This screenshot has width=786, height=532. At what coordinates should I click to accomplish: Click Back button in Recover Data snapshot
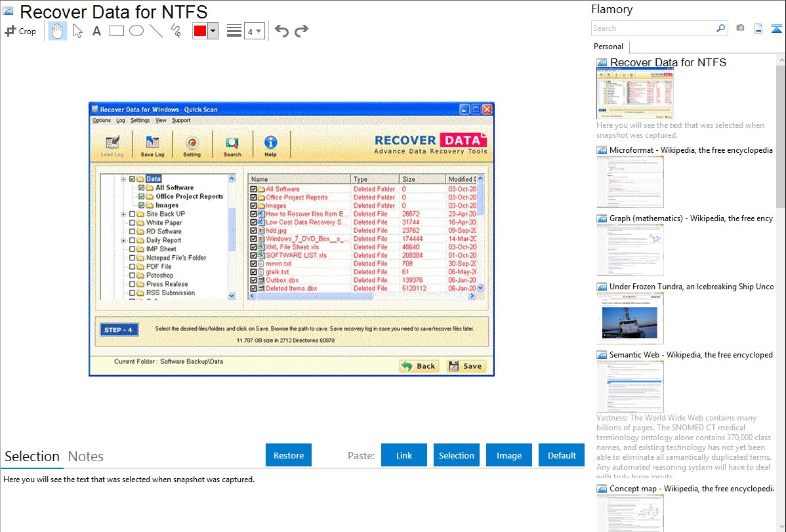[419, 366]
